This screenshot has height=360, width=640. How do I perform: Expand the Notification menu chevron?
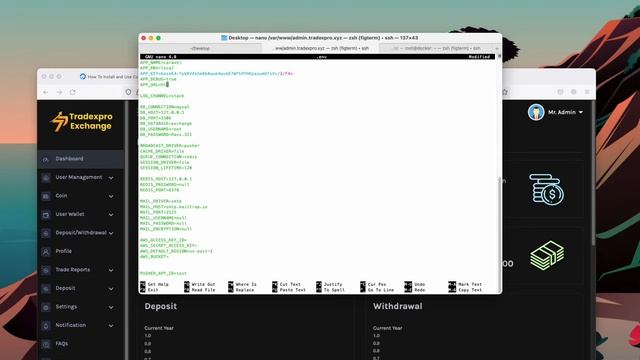[x=111, y=326]
